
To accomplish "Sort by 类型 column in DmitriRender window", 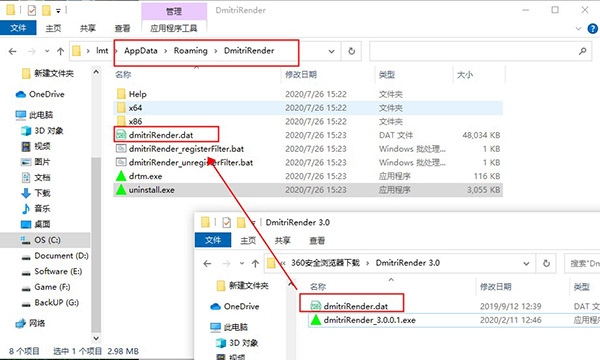I will tap(386, 75).
